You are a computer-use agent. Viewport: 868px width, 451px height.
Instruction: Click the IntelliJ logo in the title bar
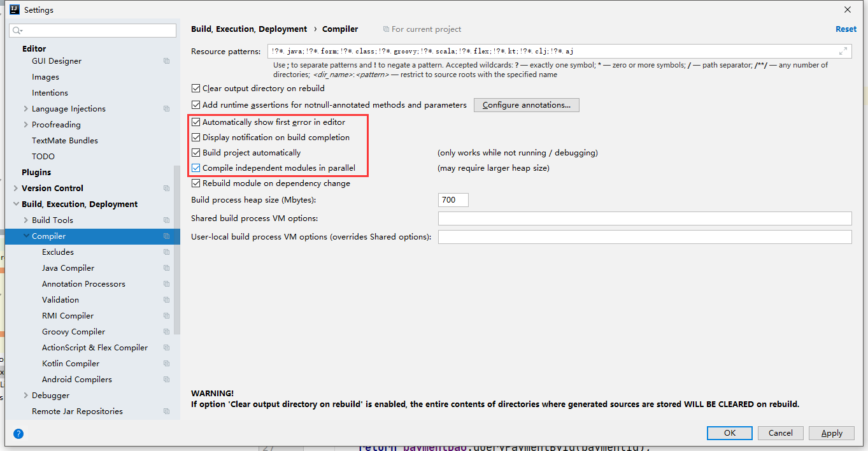point(15,10)
